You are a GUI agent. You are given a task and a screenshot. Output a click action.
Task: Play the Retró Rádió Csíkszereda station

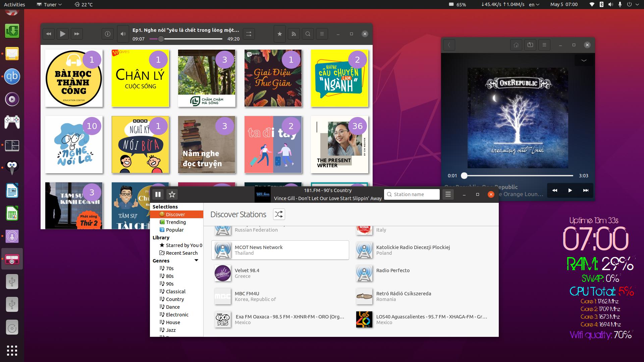422,296
